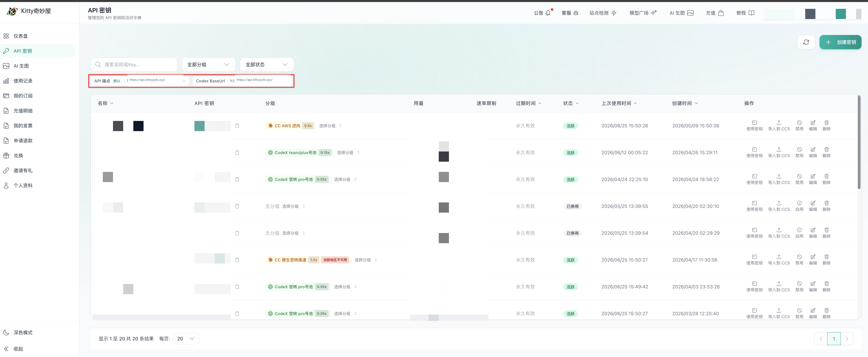
Task: Open per-page 20 dropdown
Action: click(186, 338)
